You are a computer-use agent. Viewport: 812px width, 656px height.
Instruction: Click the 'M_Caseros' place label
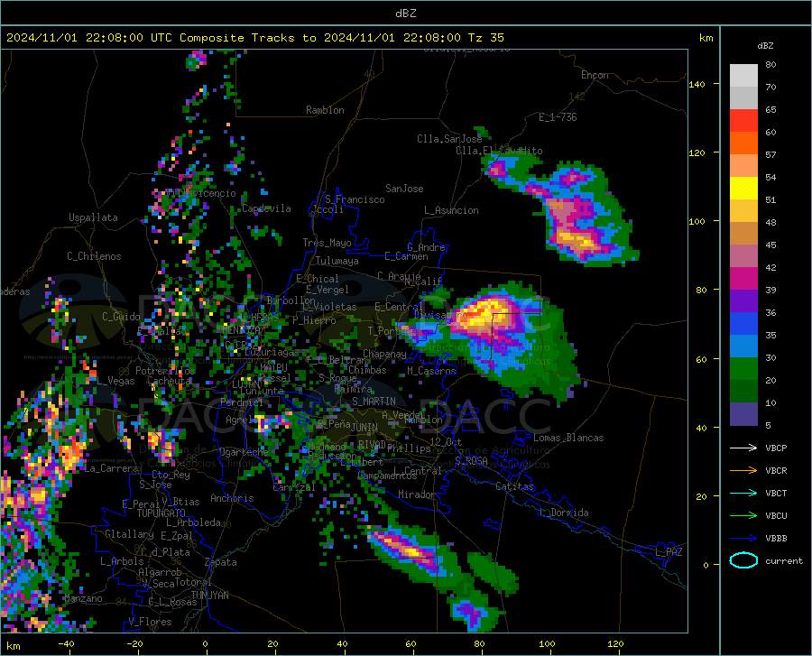tap(431, 371)
